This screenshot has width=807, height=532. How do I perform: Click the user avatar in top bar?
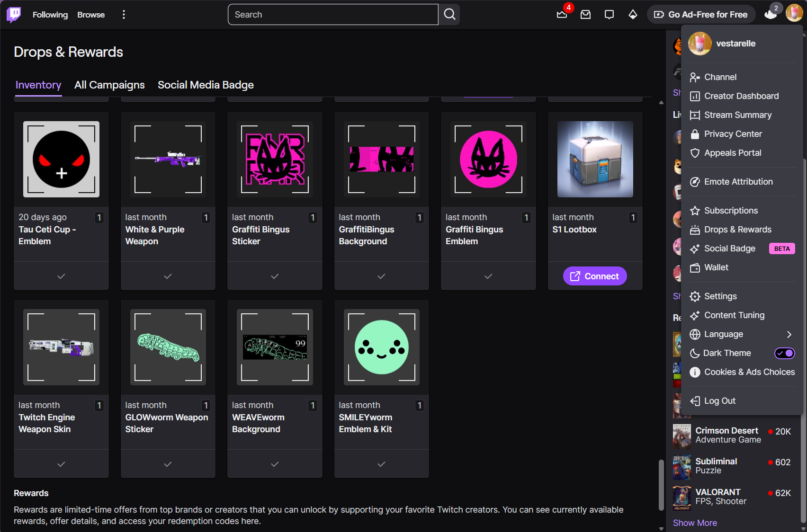(794, 13)
